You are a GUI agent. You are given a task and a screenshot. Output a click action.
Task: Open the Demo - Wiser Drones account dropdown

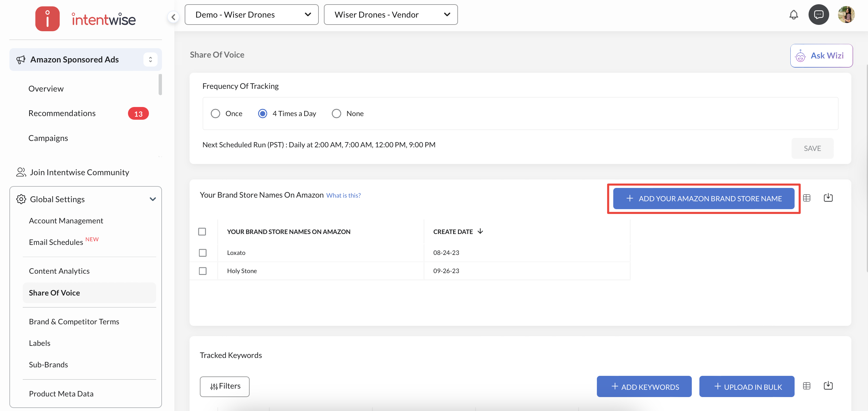[x=251, y=15]
